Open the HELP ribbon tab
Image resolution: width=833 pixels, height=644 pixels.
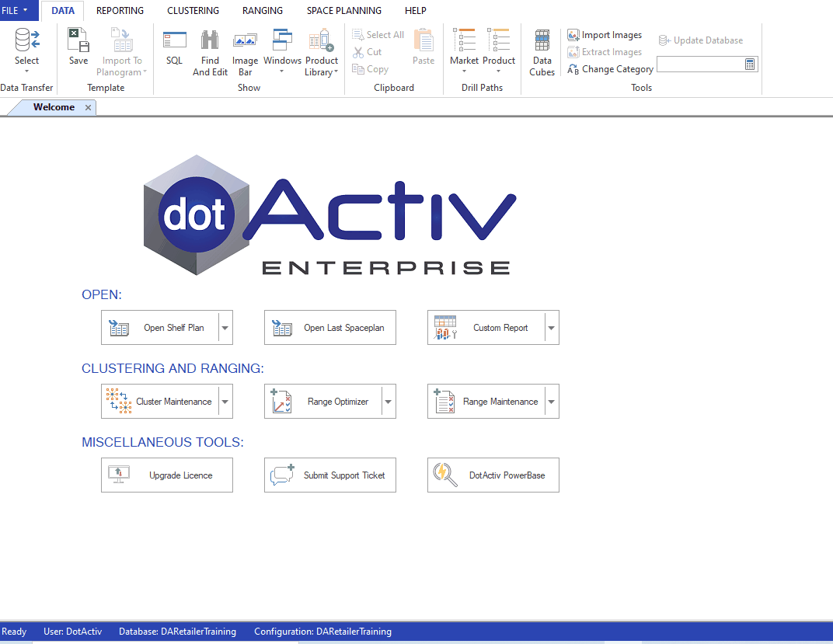point(416,11)
